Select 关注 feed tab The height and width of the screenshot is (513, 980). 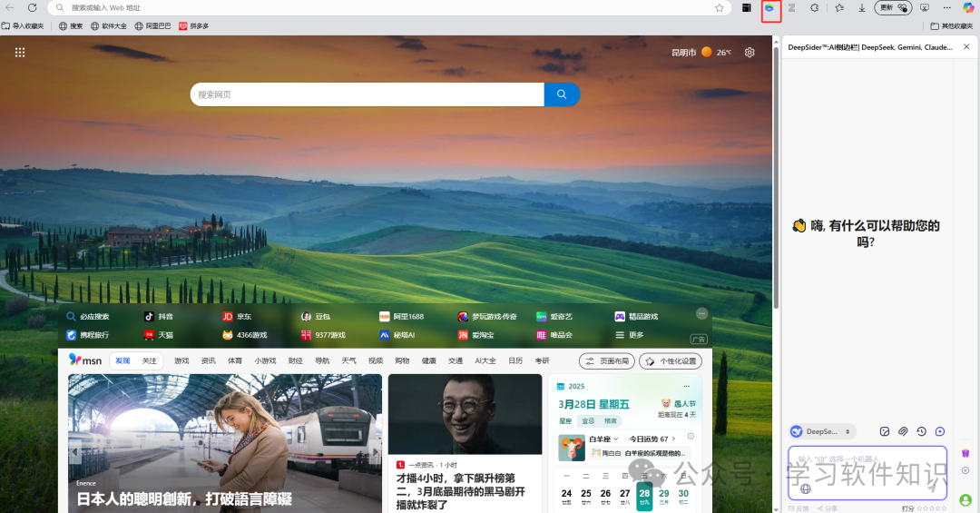(150, 361)
